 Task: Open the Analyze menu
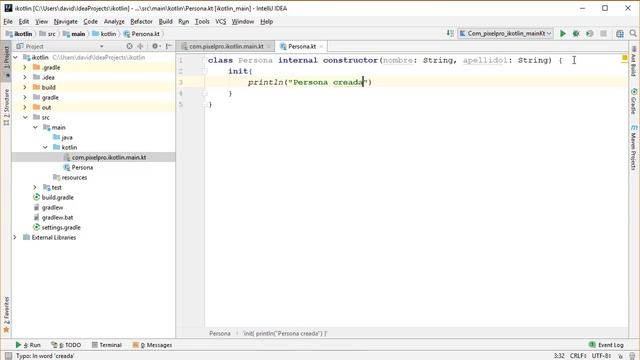tap(114, 22)
